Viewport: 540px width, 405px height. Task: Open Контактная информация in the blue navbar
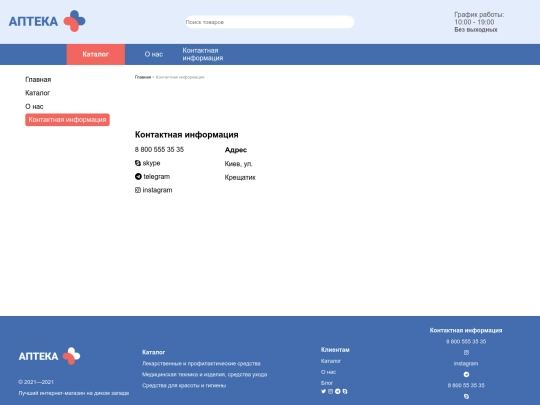coord(203,54)
